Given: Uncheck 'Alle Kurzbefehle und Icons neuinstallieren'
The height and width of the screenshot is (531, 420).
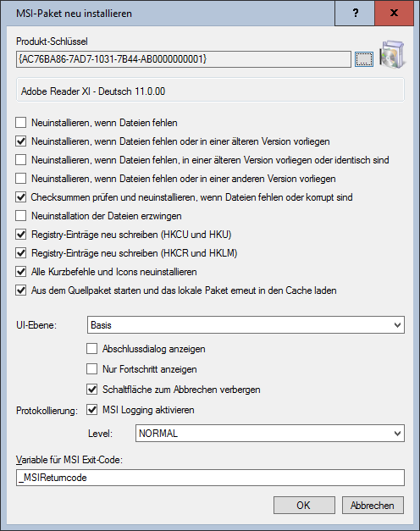Looking at the screenshot, I should point(21,272).
